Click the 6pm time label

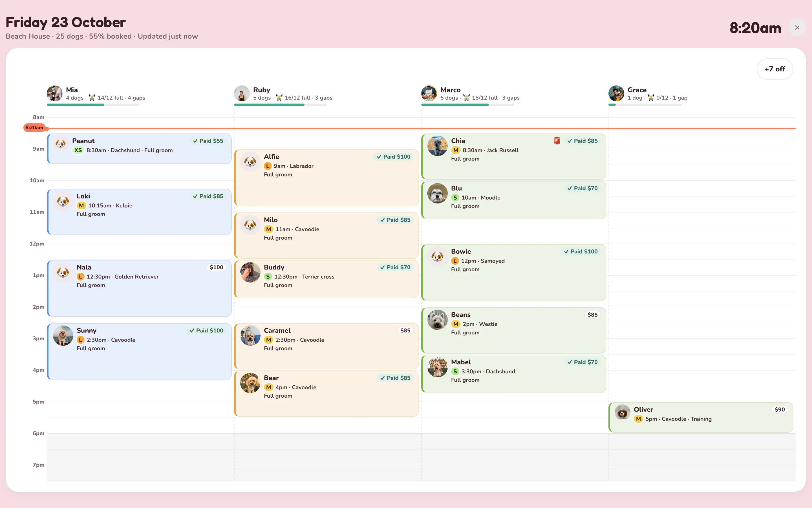tap(39, 433)
